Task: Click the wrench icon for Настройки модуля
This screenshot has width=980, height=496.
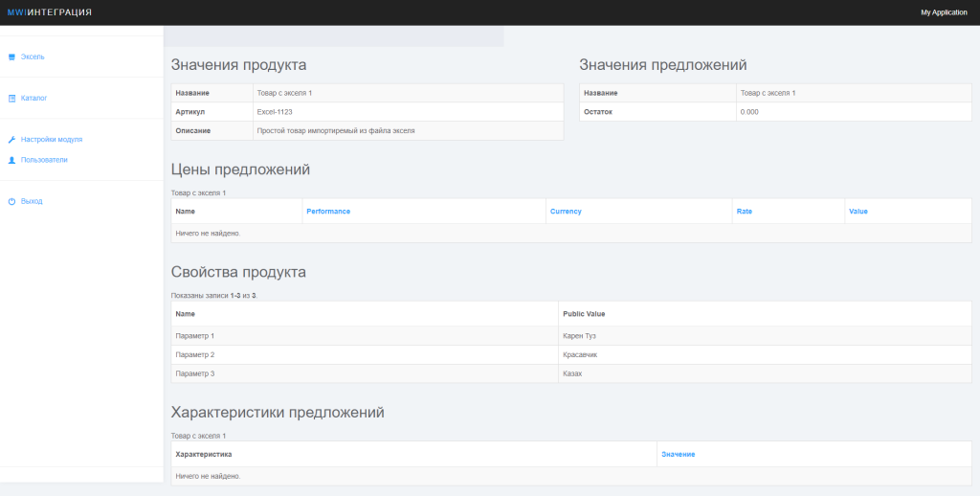Action: [11, 140]
